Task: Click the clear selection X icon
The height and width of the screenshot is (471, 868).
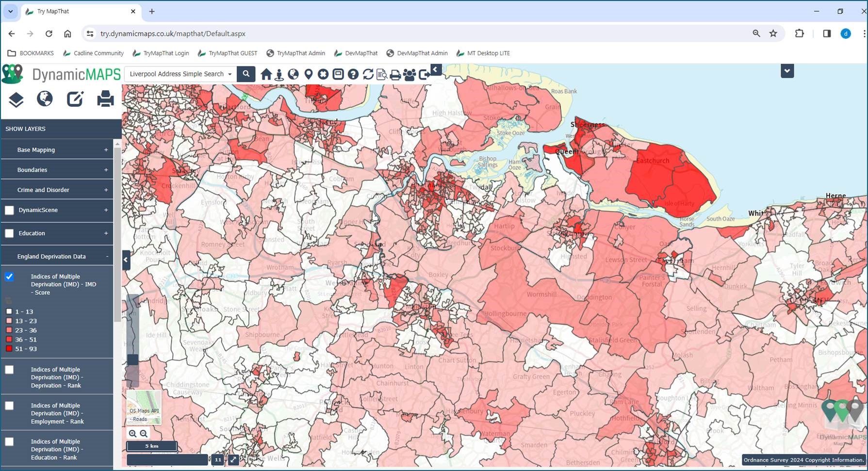Action: 323,74
